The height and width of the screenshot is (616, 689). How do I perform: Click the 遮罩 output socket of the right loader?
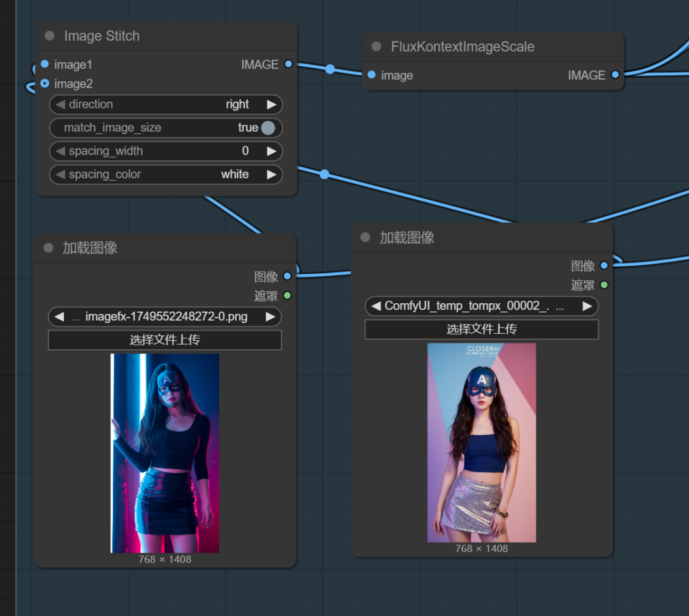coord(604,285)
